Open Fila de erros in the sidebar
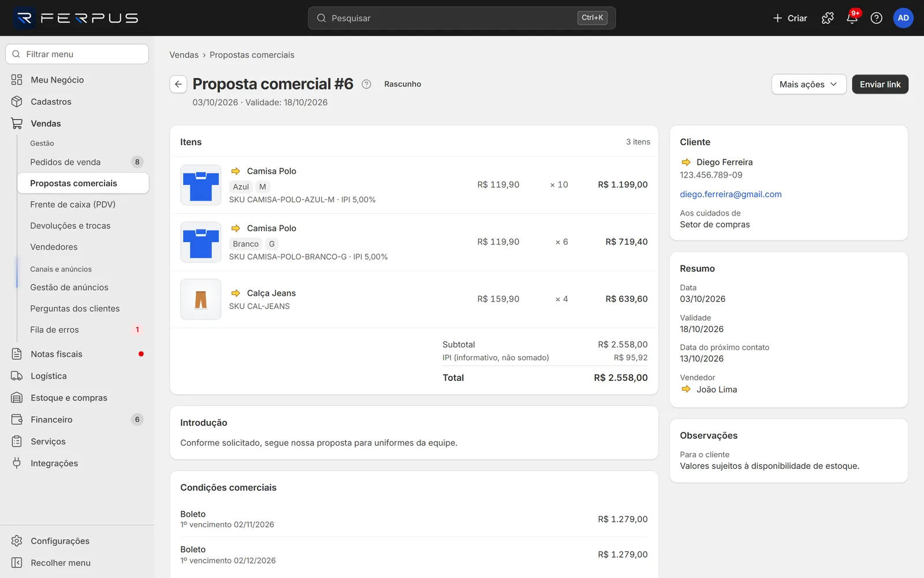The image size is (924, 578). 83,329
